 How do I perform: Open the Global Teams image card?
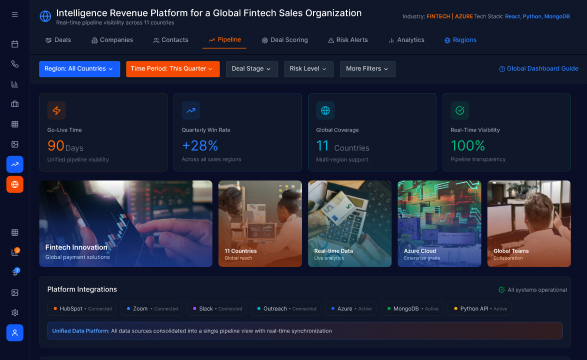click(529, 224)
